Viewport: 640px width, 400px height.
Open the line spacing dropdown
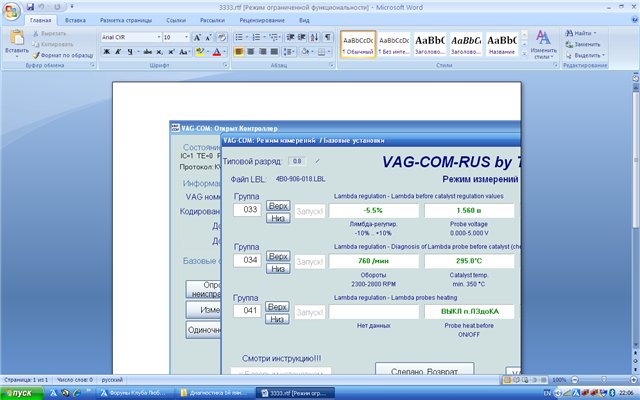tap(289, 52)
